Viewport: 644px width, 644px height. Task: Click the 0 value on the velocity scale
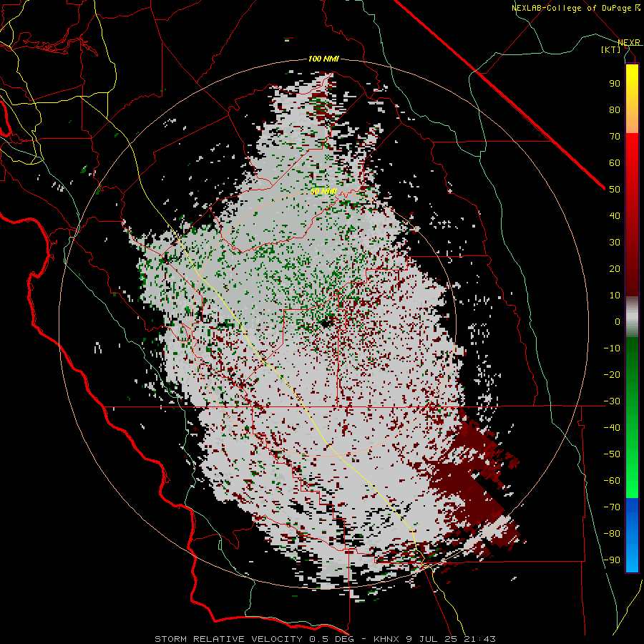(x=618, y=322)
